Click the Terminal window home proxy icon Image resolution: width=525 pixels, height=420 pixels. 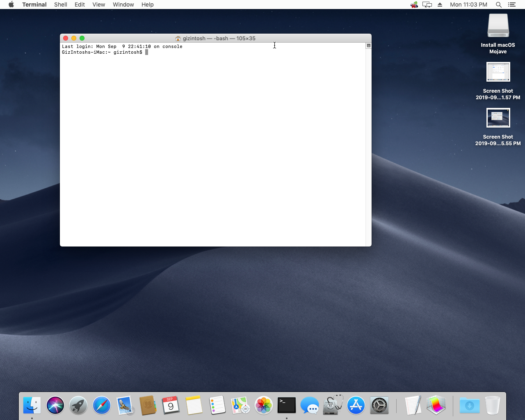[x=178, y=38]
